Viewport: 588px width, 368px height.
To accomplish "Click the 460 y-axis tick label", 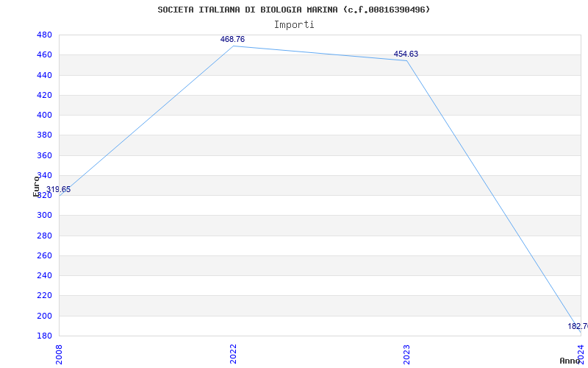I will pos(44,54).
